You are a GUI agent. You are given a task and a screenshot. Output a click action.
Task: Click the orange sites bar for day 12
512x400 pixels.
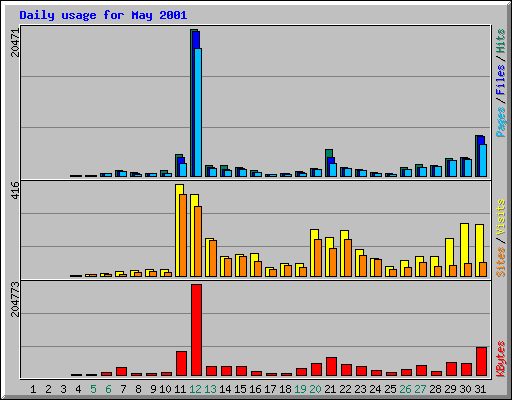pos(198,241)
